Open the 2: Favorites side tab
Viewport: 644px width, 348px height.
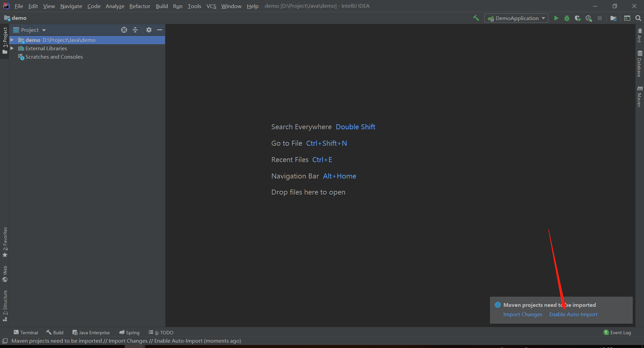click(x=5, y=242)
